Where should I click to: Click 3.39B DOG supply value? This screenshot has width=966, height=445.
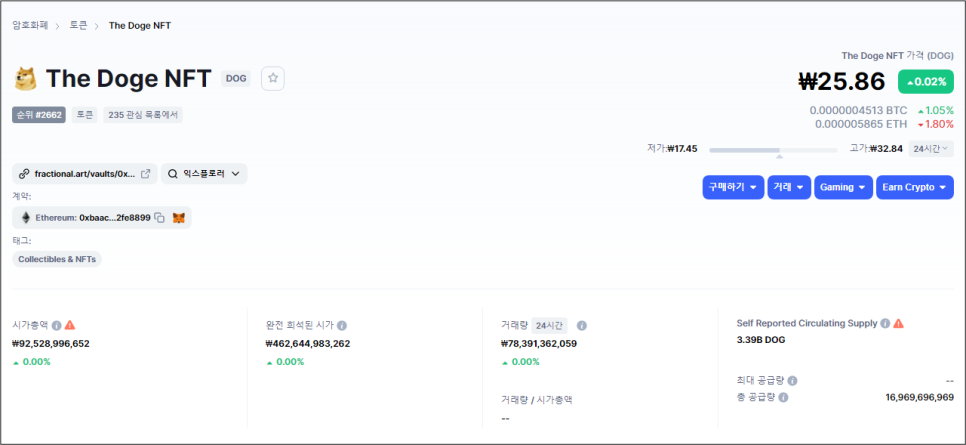(761, 340)
